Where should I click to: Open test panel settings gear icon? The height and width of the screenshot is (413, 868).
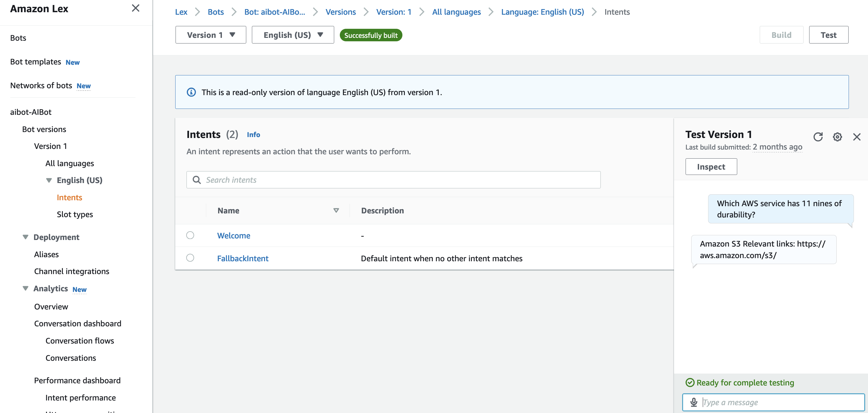coord(837,137)
